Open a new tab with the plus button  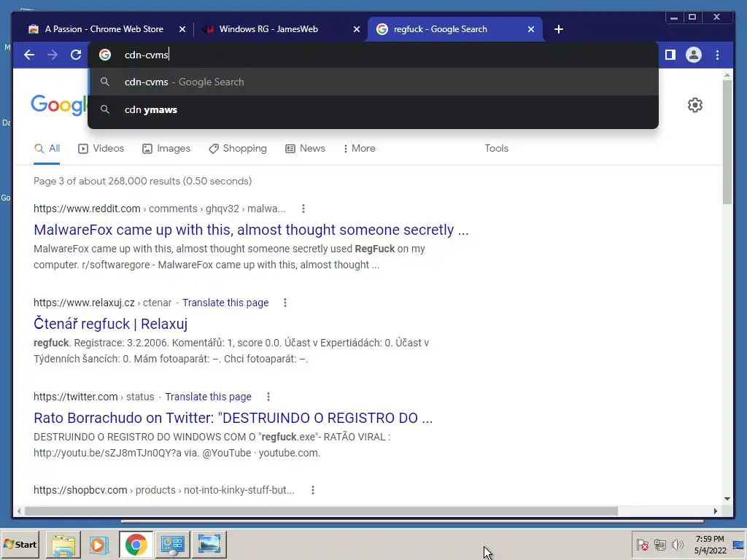(x=559, y=29)
